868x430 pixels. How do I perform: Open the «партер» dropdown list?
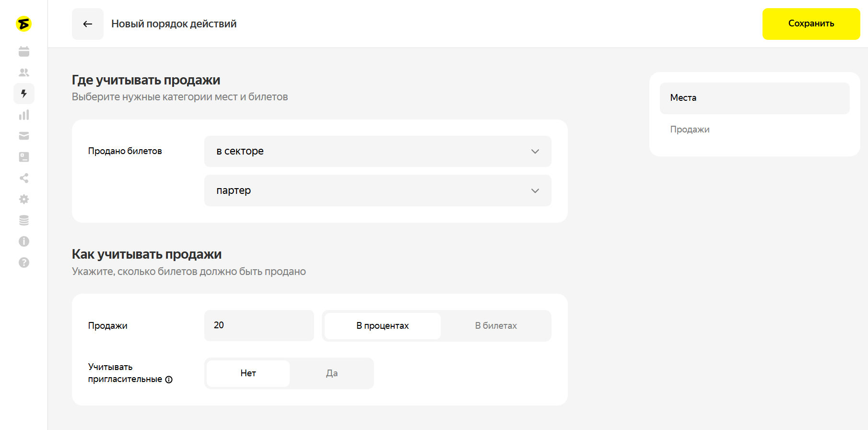coord(377,191)
